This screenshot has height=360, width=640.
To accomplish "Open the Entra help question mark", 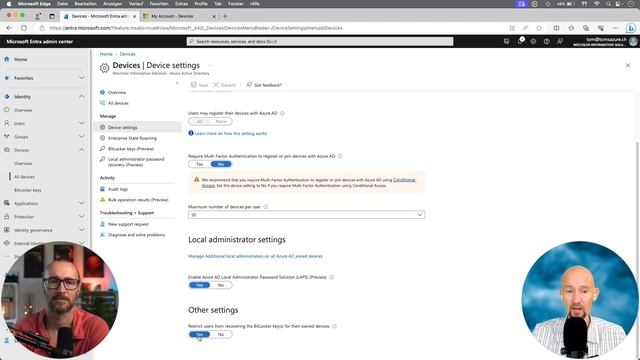I will (x=547, y=41).
